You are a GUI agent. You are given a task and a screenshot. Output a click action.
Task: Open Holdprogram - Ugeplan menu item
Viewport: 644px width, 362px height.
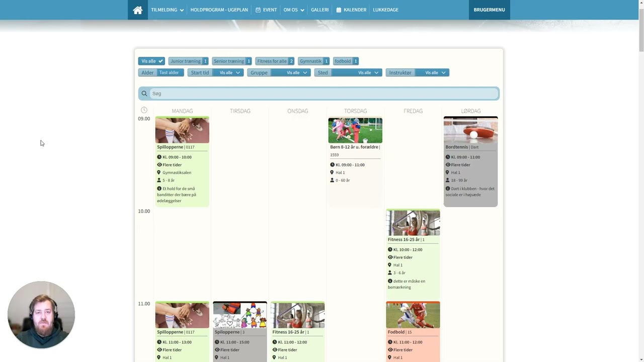coord(219,10)
